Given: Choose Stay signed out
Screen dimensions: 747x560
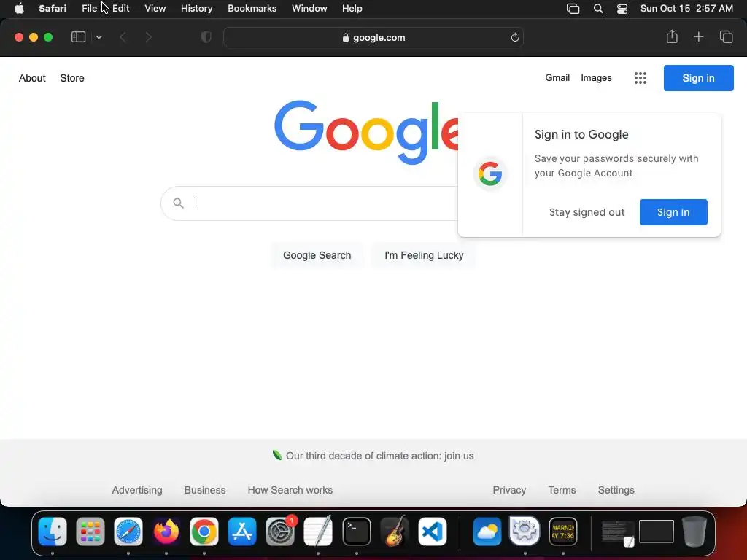Looking at the screenshot, I should [x=587, y=212].
